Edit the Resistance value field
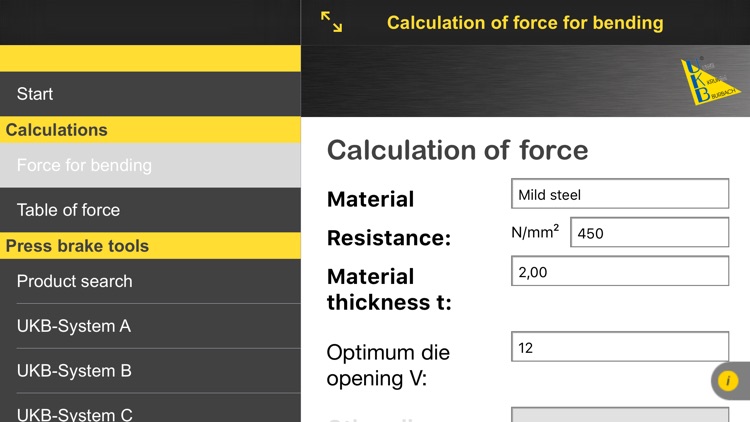The height and width of the screenshot is (422, 750). click(x=649, y=233)
